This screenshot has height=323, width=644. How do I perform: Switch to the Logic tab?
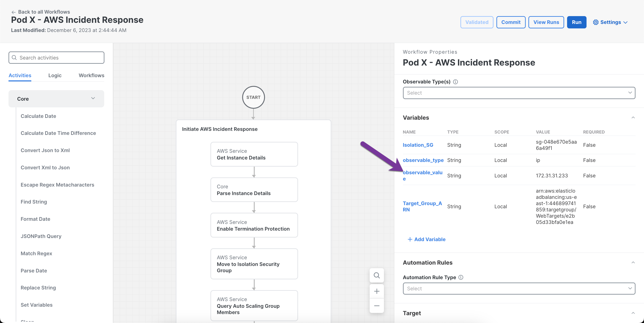pos(55,75)
